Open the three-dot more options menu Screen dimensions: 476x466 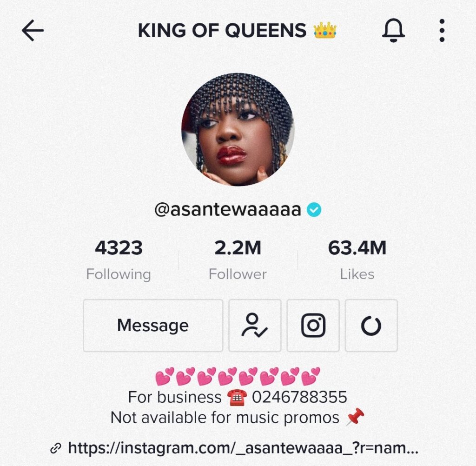pos(442,30)
